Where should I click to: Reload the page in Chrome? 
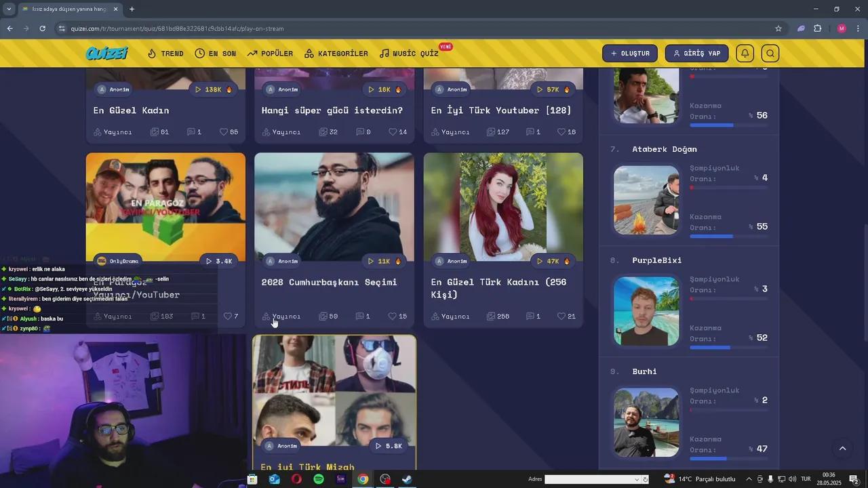pyautogui.click(x=42, y=28)
